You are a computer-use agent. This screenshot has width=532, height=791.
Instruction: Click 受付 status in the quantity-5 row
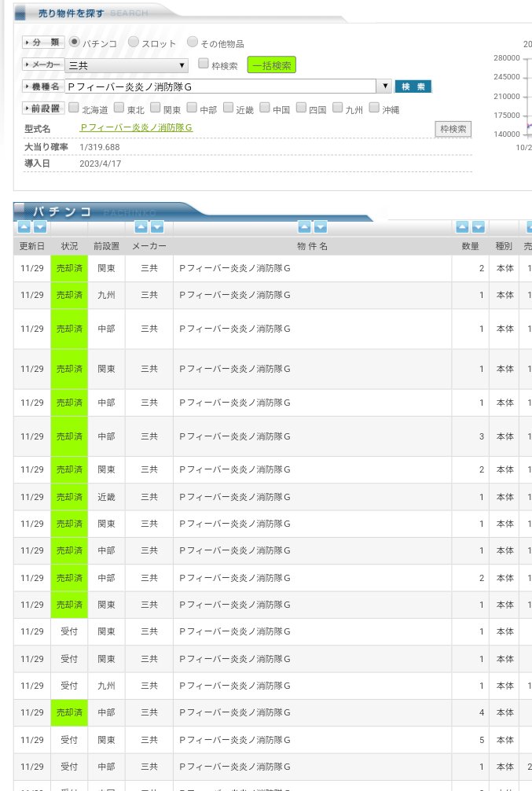(x=69, y=740)
